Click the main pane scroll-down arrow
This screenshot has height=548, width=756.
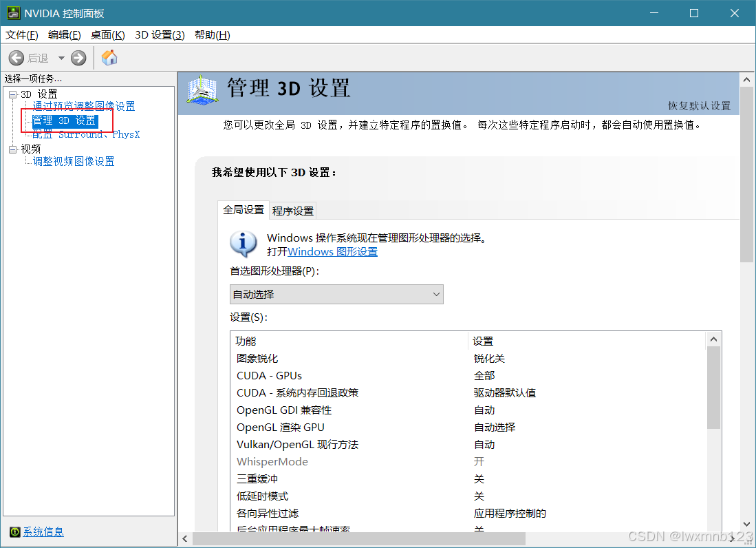point(747,524)
